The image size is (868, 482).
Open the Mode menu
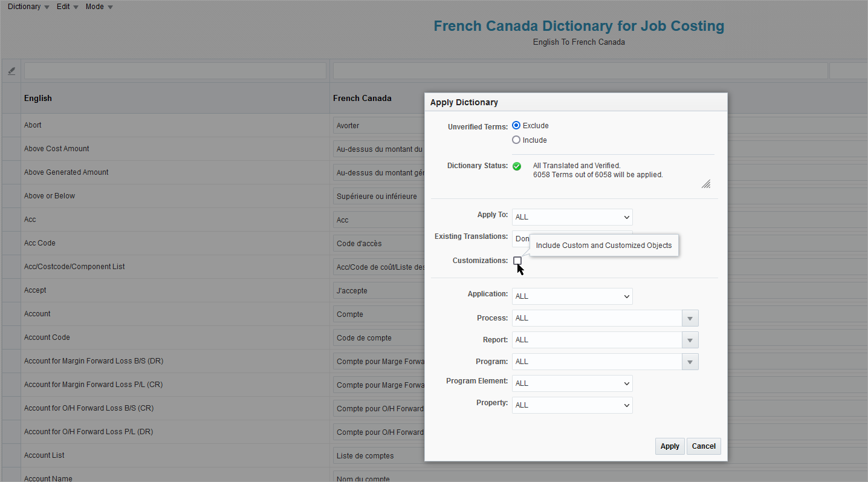tap(94, 7)
